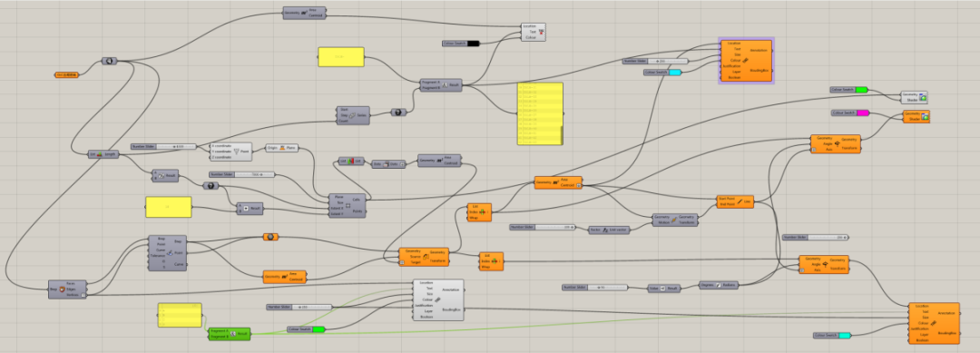The image size is (980, 353).
Task: Click the orange Line component icon
Action: pyautogui.click(x=740, y=201)
